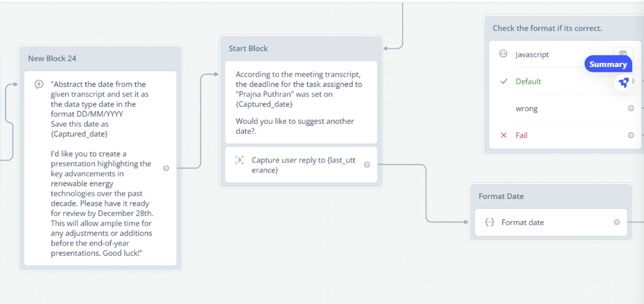
Task: Select the Format date curly-braces icon
Action: pos(489,222)
